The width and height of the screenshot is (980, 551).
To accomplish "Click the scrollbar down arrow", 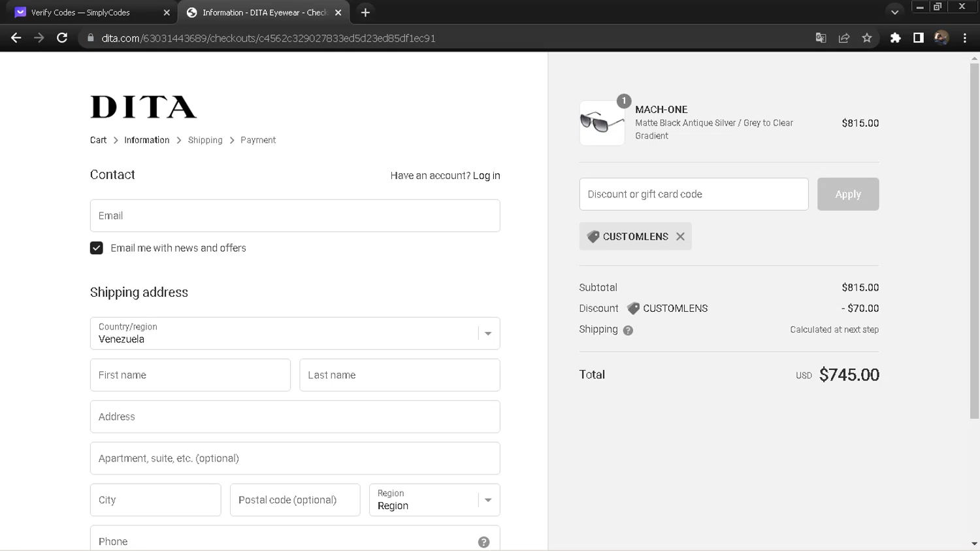I will [x=974, y=544].
